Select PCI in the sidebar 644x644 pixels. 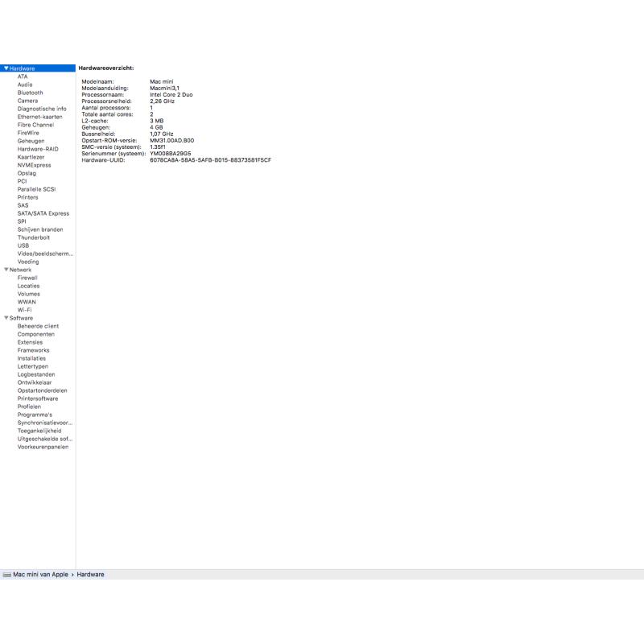23,181
